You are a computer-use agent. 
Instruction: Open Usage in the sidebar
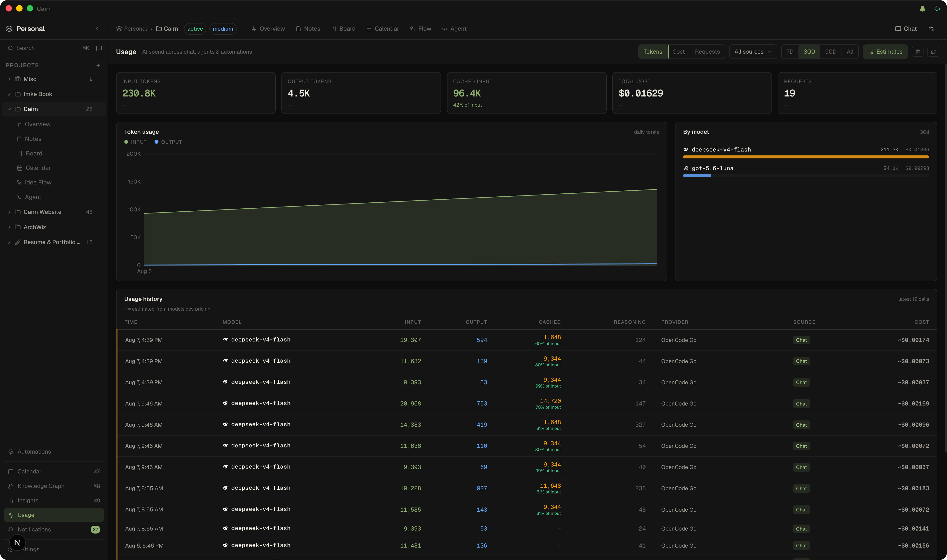(54, 515)
